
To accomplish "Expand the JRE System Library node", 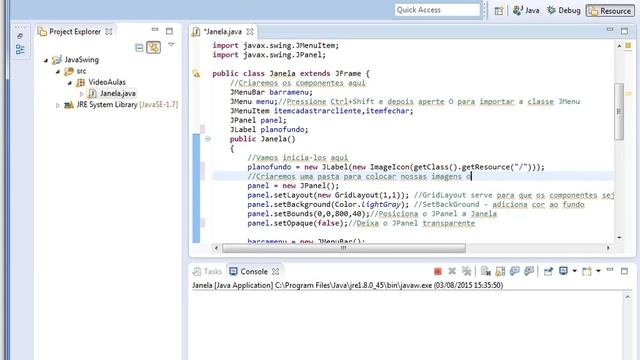I will [x=58, y=105].
